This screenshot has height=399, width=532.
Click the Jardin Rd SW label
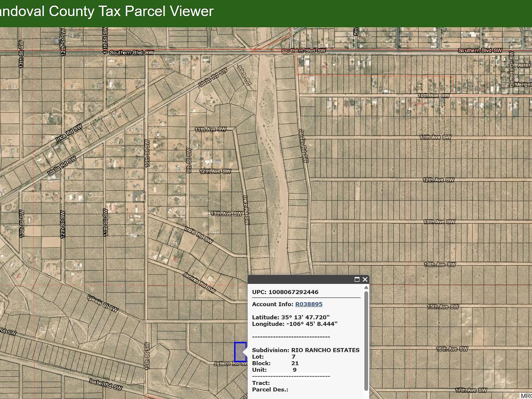pos(303,145)
